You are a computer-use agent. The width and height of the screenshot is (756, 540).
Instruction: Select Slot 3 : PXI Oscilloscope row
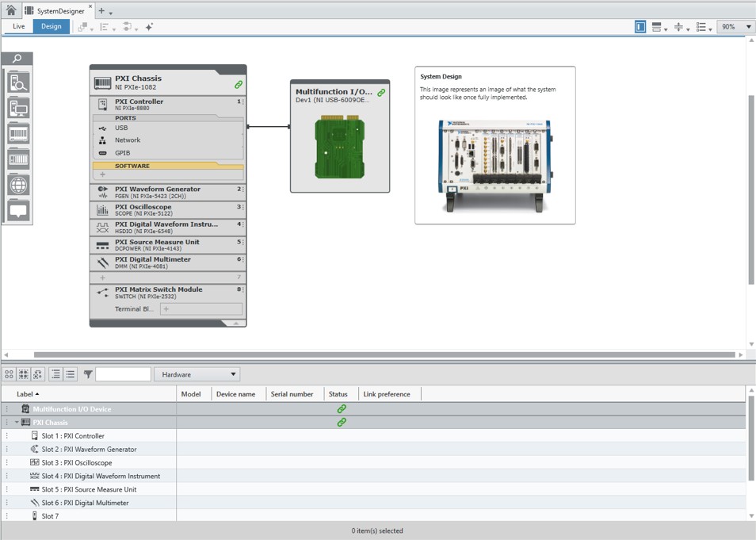(374, 462)
